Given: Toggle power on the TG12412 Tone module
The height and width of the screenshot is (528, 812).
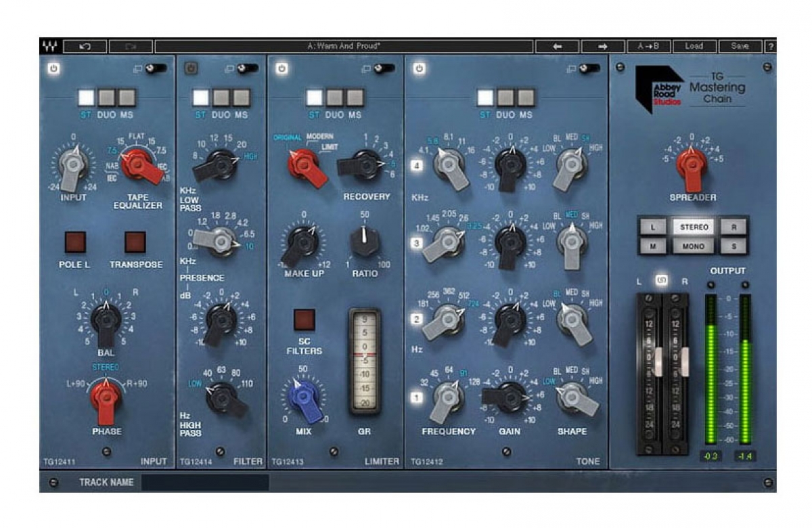Looking at the screenshot, I should coord(420,68).
